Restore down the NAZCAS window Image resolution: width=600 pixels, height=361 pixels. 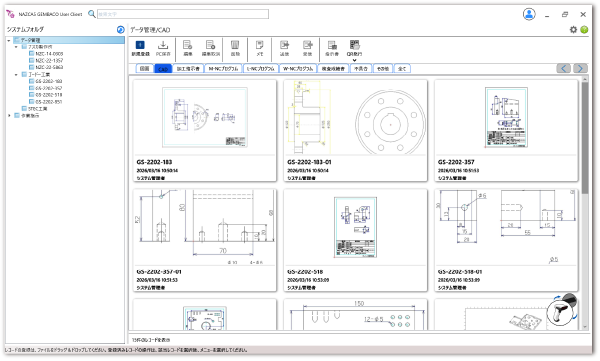565,14
